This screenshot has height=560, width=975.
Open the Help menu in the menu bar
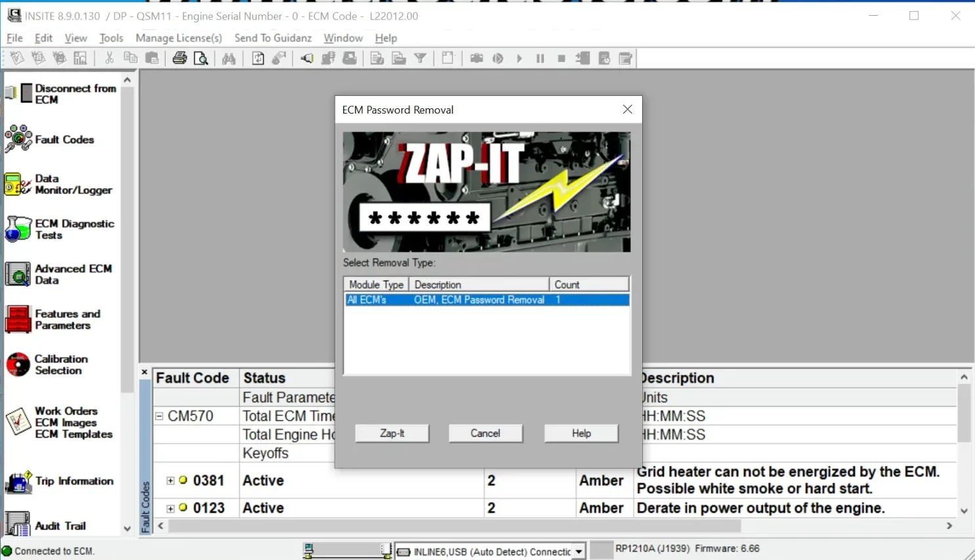(x=386, y=38)
